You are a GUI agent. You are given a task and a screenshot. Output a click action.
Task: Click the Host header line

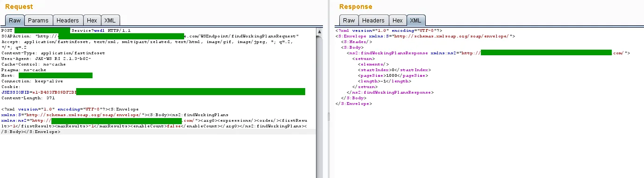pyautogui.click(x=47, y=75)
